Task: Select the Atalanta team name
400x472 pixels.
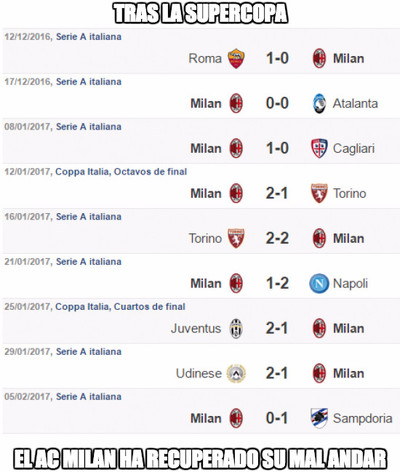Action: (355, 103)
